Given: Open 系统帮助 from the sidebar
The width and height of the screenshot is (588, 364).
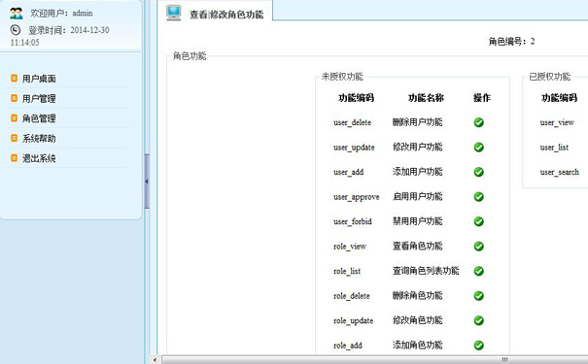Looking at the screenshot, I should click(39, 139).
